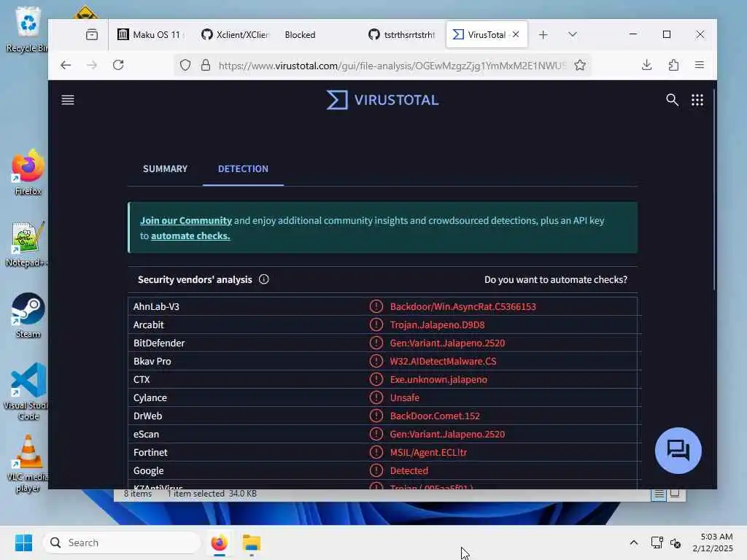Click the MSIL/Agent.ECL!tr result
Viewport: 747px width, 560px height.
[428, 452]
